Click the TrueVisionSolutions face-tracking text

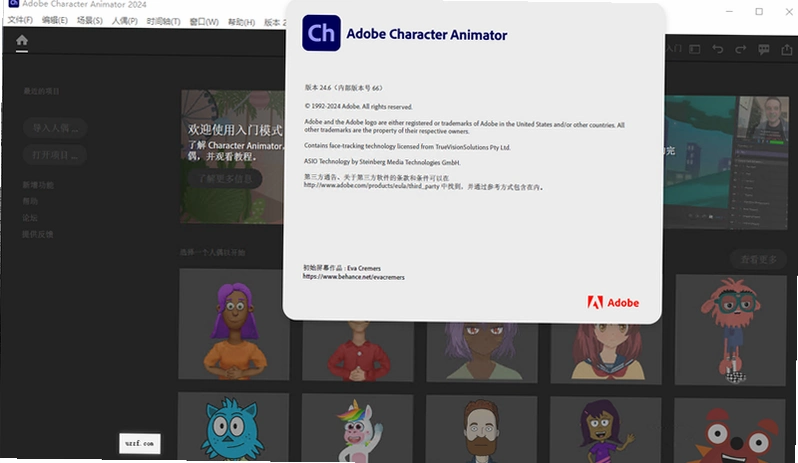tap(407, 147)
